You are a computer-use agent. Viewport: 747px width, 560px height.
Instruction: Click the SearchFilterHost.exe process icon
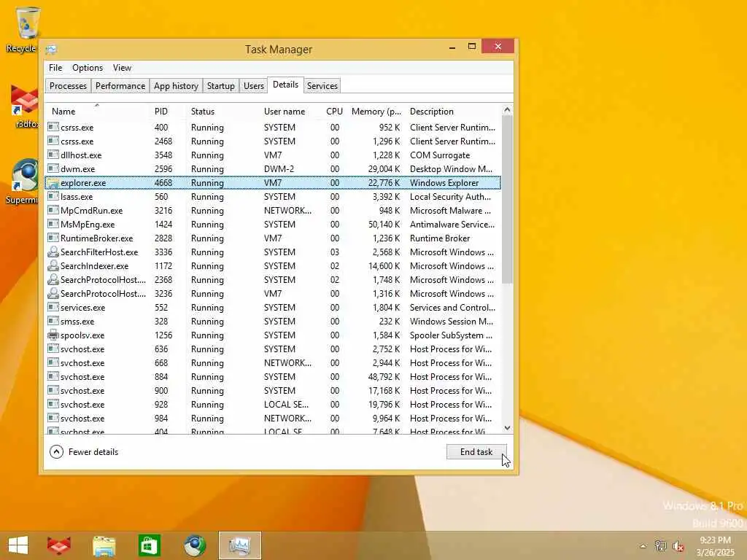(53, 252)
